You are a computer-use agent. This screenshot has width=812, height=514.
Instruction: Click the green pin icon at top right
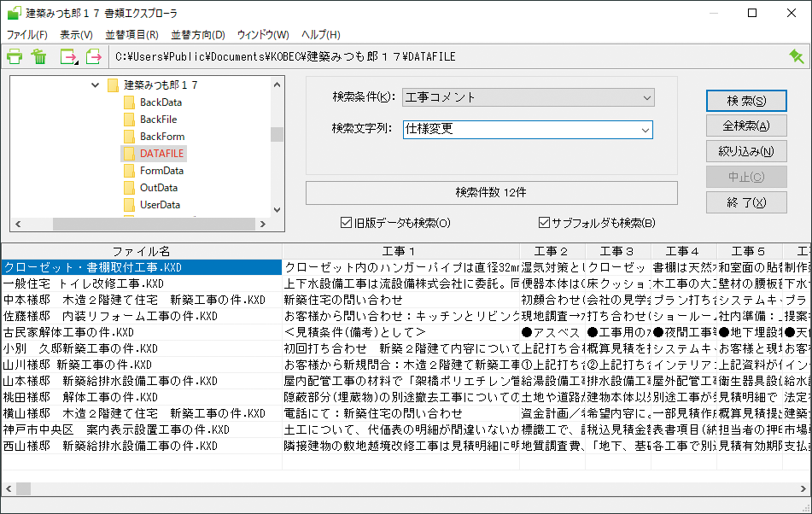click(797, 56)
